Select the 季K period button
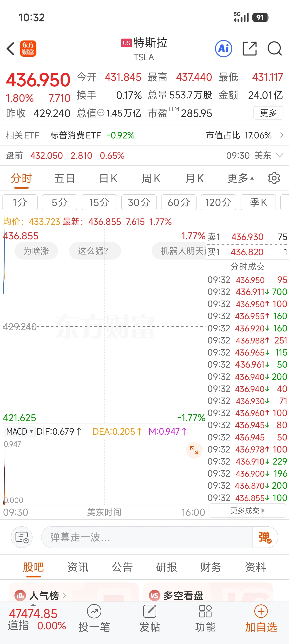 pos(258,202)
